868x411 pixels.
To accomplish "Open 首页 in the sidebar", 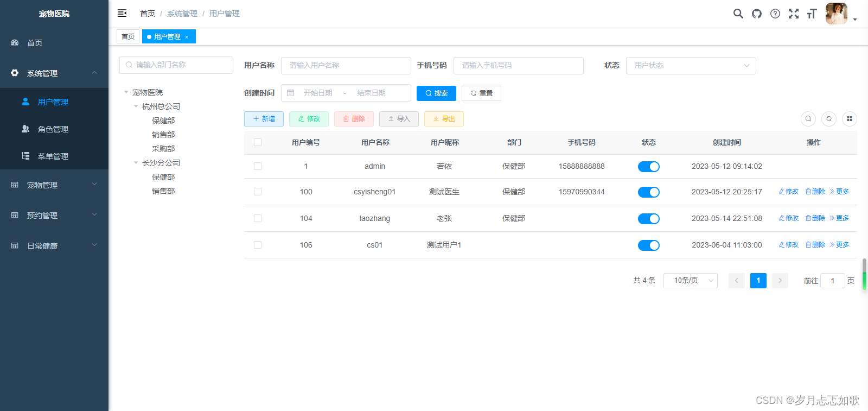I will click(x=54, y=42).
